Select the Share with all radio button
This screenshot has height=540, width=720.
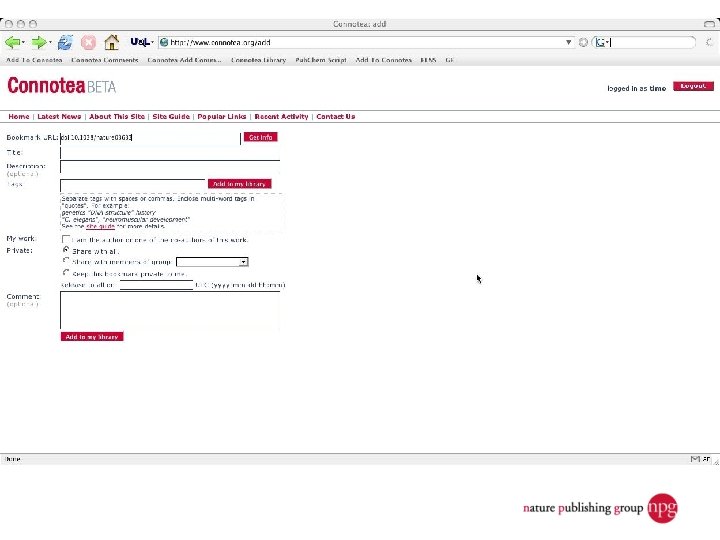tap(66, 250)
